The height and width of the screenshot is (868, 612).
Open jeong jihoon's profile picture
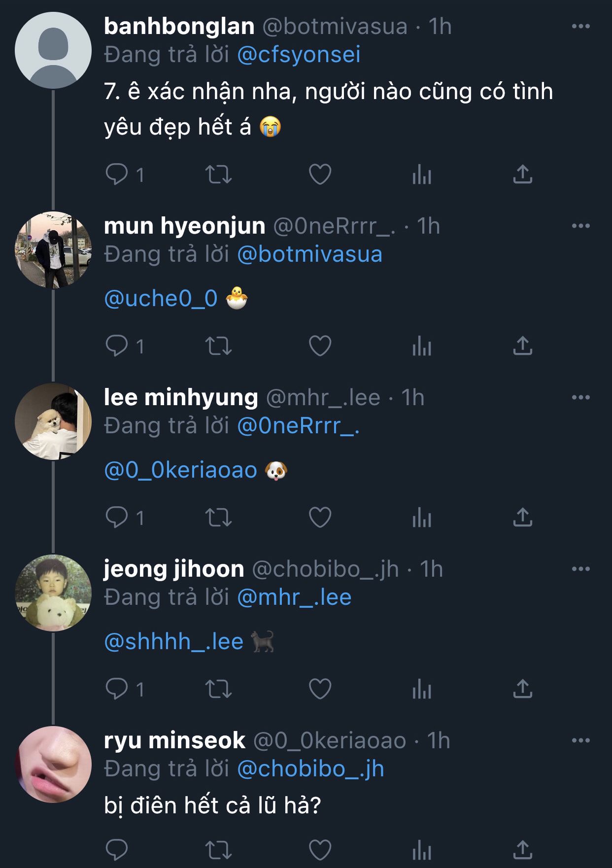[x=53, y=593]
